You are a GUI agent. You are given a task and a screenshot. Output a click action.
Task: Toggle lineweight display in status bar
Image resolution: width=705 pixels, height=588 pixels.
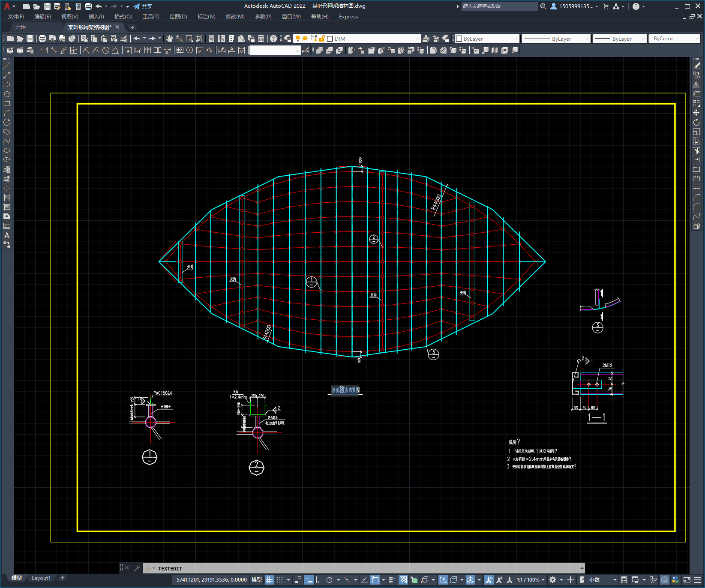point(392,580)
